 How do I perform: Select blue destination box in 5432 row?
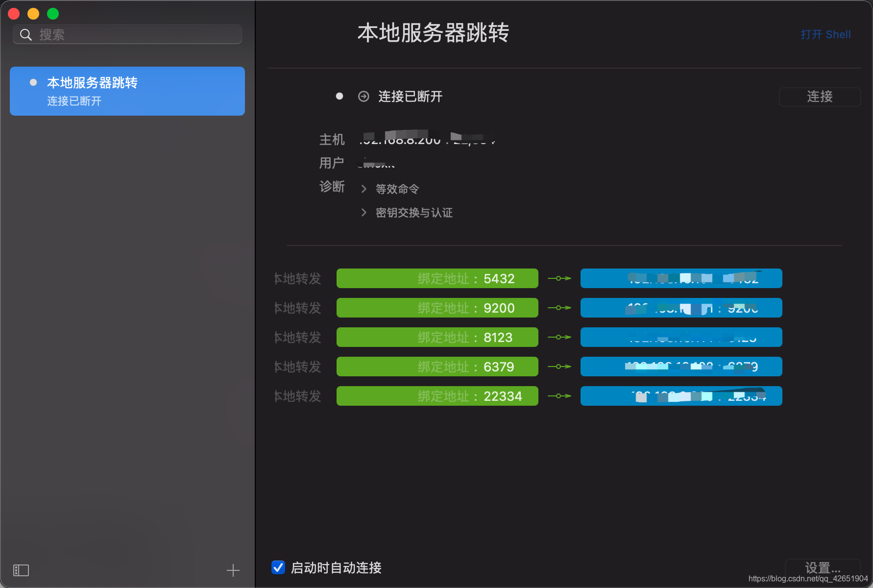click(681, 278)
